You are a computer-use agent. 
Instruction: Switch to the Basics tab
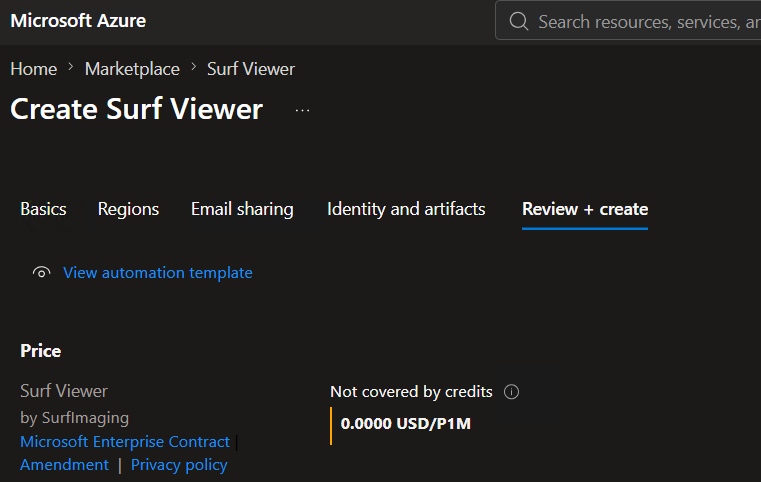(43, 209)
